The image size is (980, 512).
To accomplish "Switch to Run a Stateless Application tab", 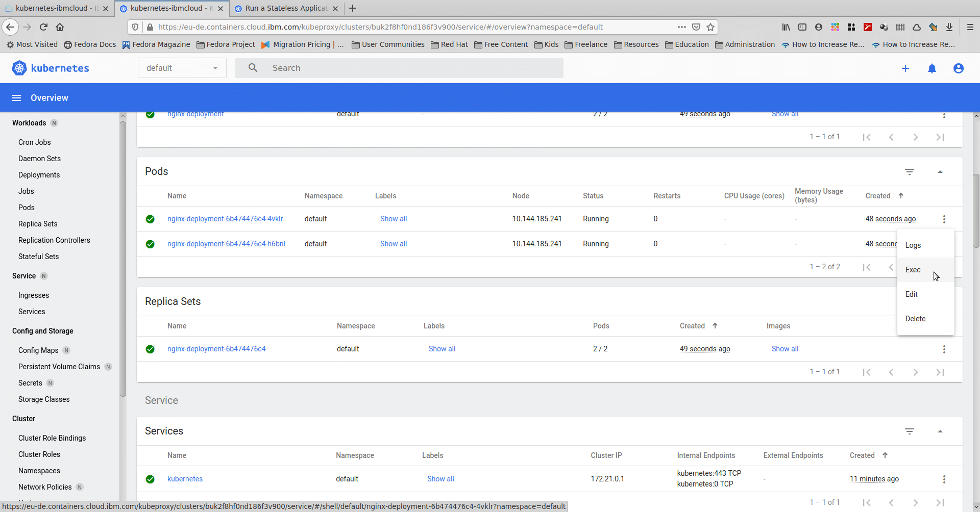I will [286, 8].
